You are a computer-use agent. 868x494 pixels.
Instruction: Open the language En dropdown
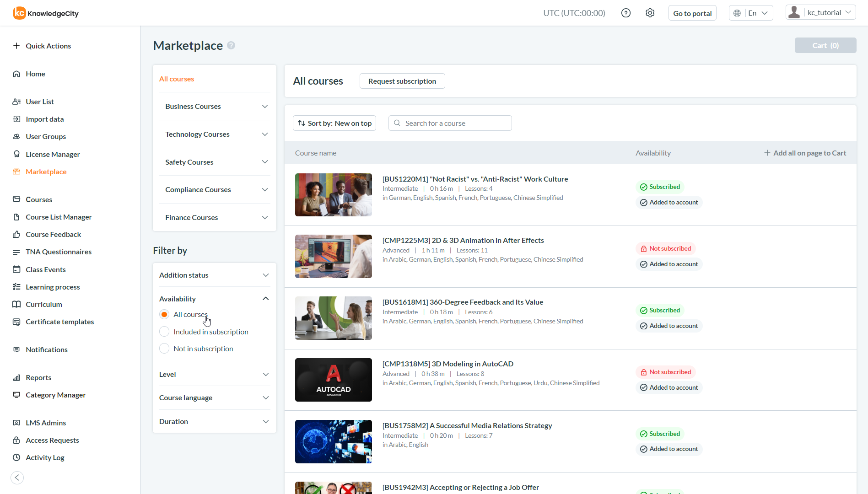click(751, 13)
